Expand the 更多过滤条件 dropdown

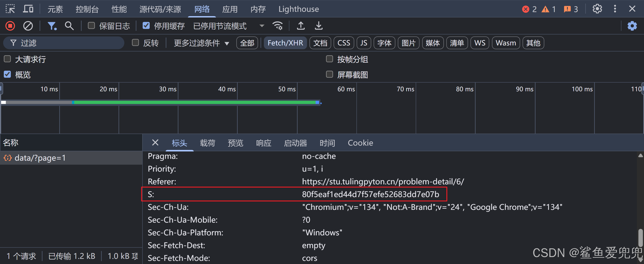(201, 43)
